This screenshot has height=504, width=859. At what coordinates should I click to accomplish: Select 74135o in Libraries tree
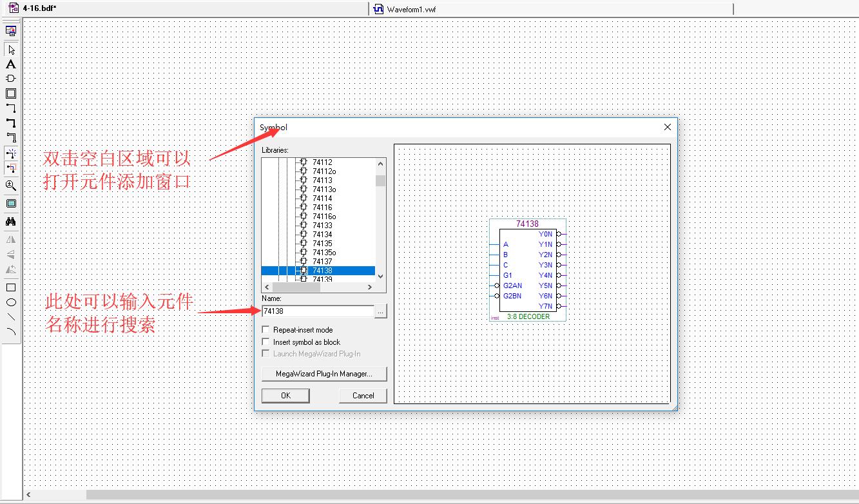pyautogui.click(x=324, y=253)
